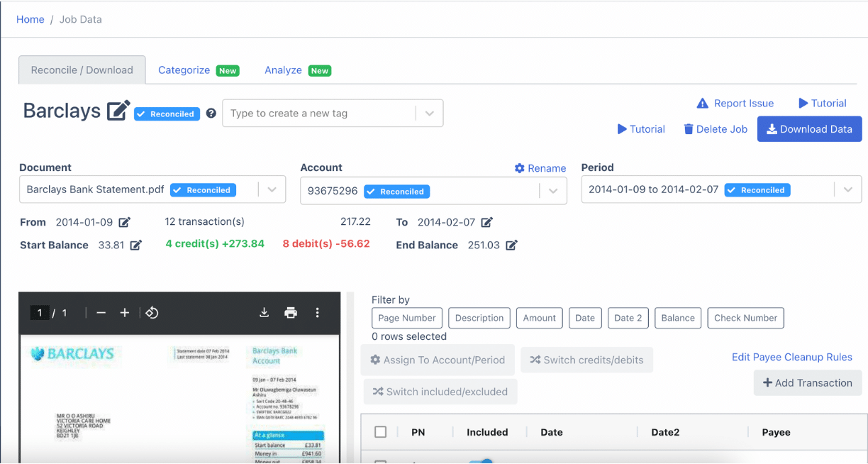Click the Rename gear icon
The height and width of the screenshot is (464, 868).
pyautogui.click(x=519, y=168)
